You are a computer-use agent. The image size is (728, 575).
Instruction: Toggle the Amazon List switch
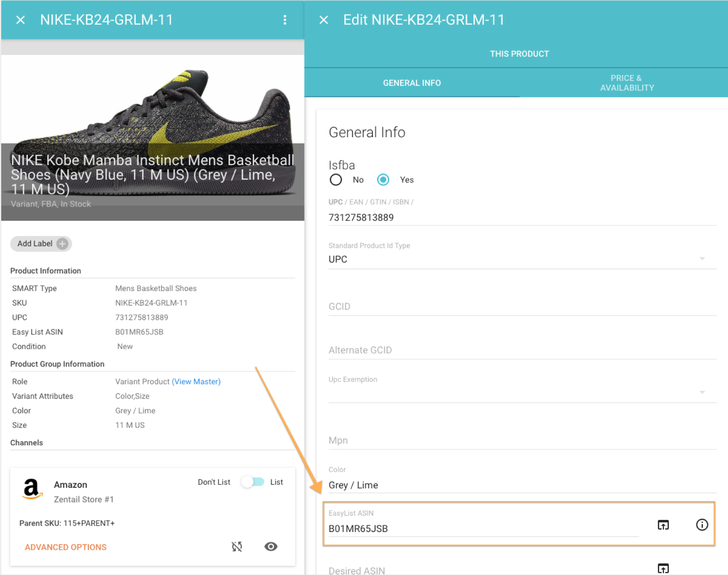[x=253, y=482]
